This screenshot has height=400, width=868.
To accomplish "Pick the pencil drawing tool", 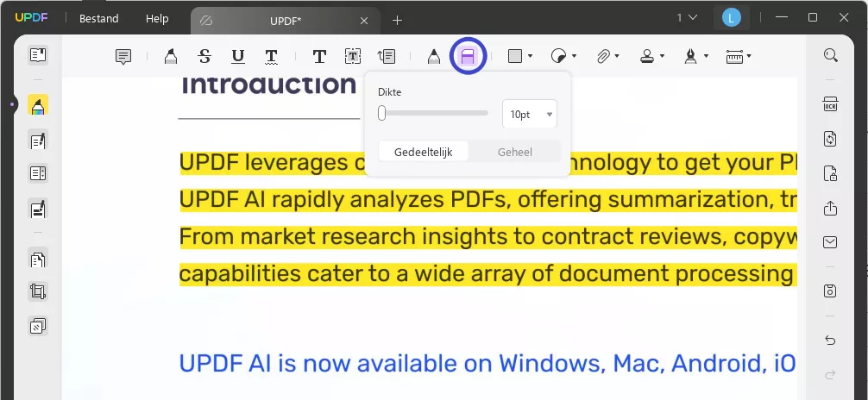I will coord(434,56).
